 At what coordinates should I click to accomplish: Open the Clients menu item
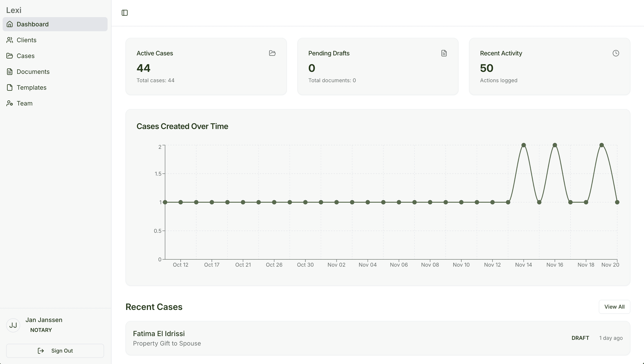tap(27, 40)
